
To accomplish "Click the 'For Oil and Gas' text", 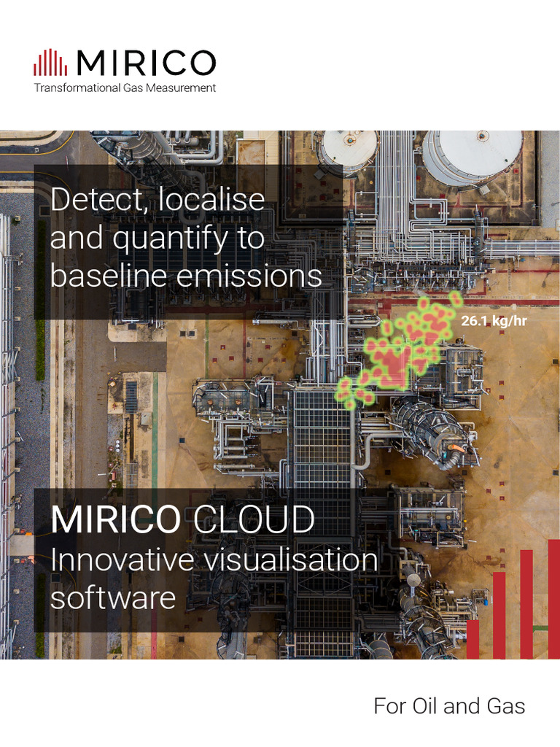I will point(449,706).
